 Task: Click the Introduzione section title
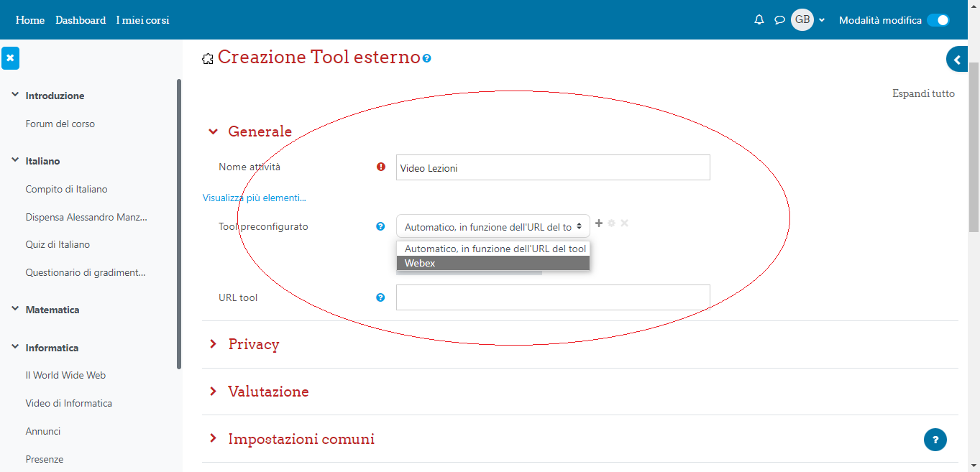click(55, 96)
